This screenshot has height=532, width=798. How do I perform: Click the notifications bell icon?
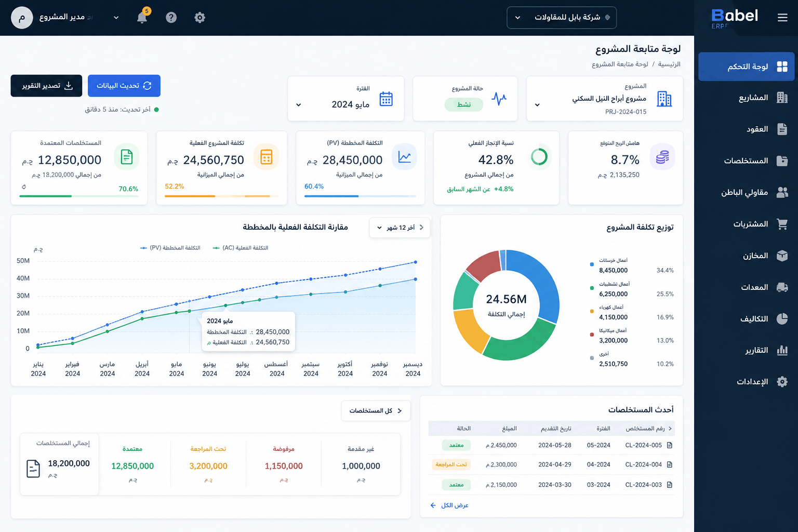pos(142,18)
